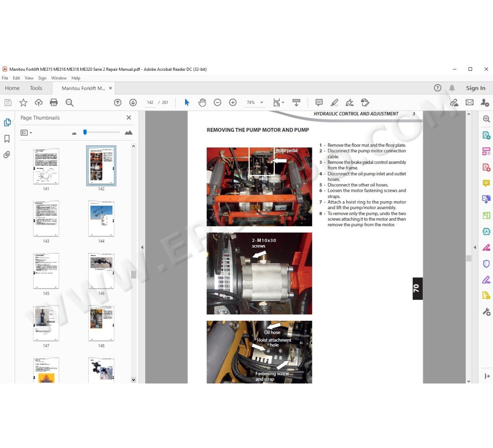Reduce thumbnail size small mountain icon
Screen dimensions: 493x448
pyautogui.click(x=74, y=134)
